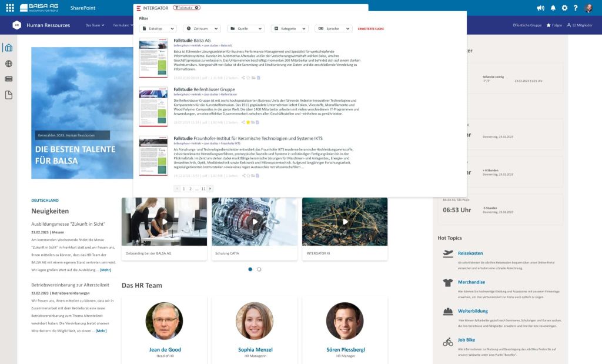Click Mehr link under Ausbildungsmesse news
The height and width of the screenshot is (364, 602).
(x=106, y=270)
